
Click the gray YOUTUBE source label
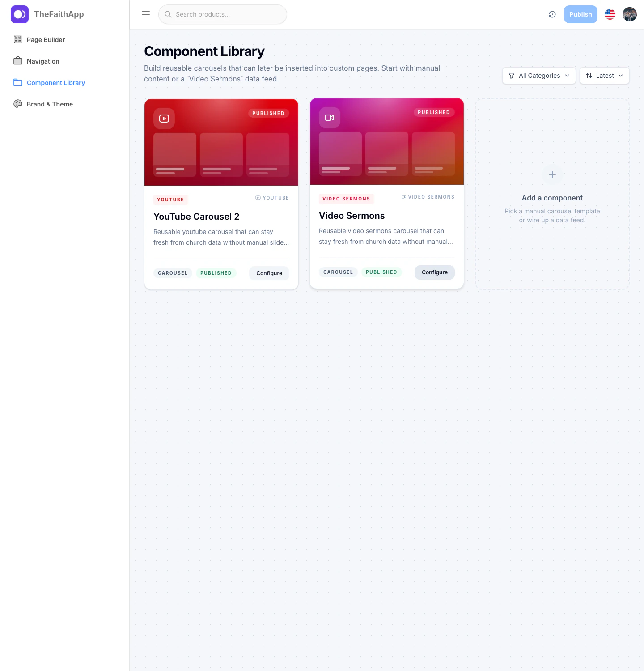click(272, 198)
